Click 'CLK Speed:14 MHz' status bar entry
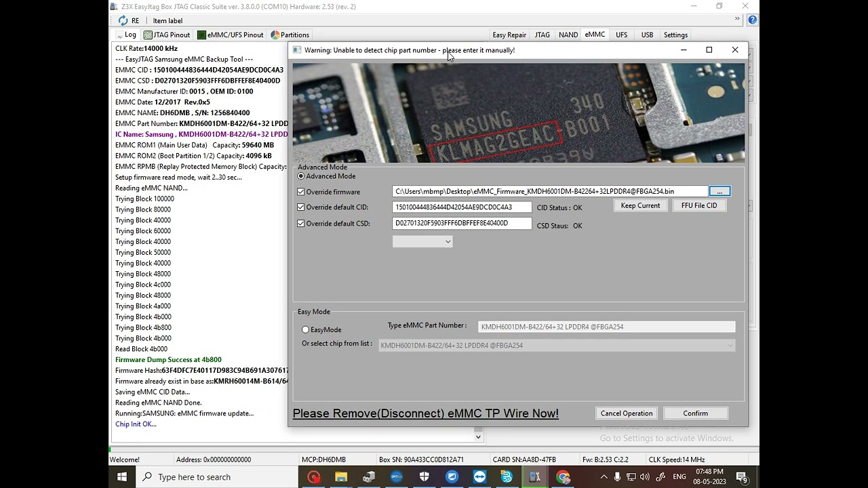Image resolution: width=868 pixels, height=488 pixels. point(676,460)
